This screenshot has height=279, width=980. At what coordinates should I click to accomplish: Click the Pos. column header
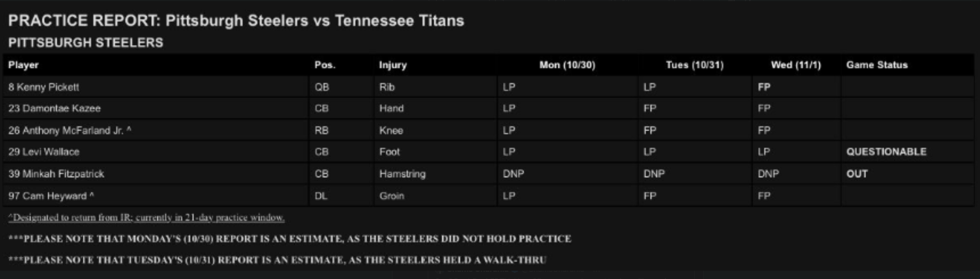click(325, 65)
